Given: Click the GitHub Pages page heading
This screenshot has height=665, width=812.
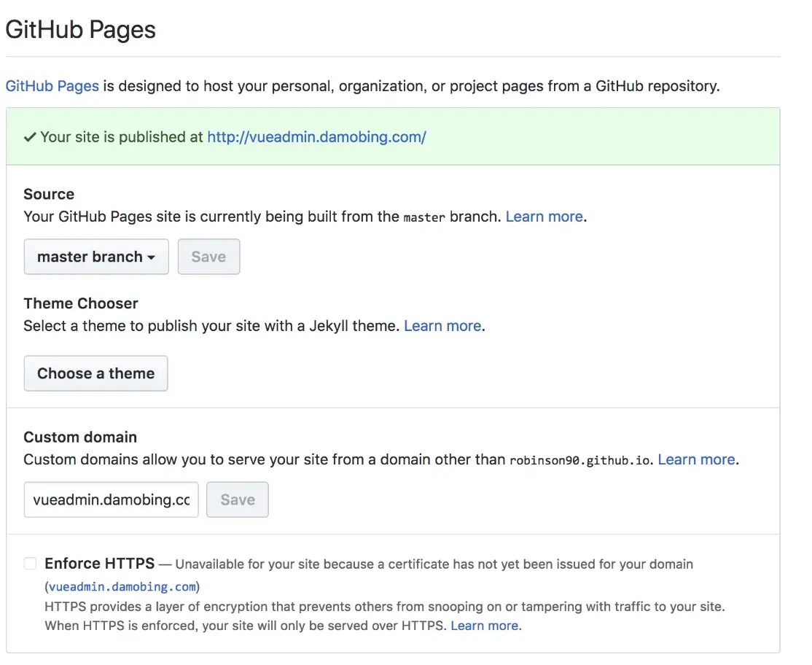Looking at the screenshot, I should pyautogui.click(x=81, y=30).
